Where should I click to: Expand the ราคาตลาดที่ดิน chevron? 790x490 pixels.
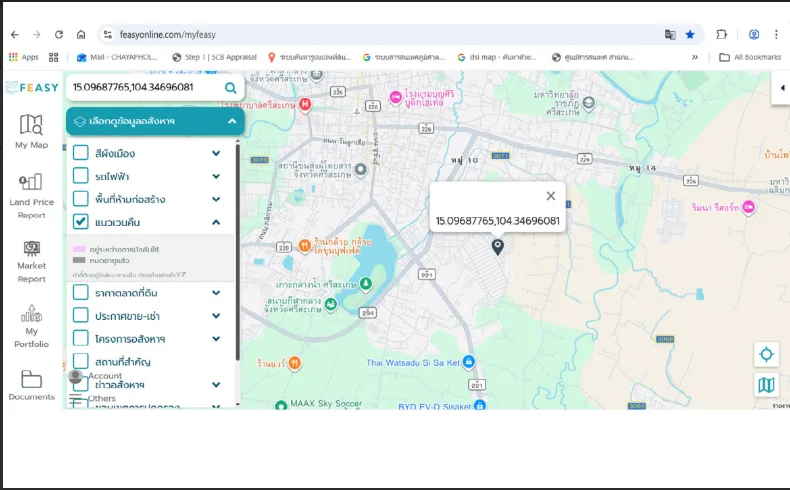click(216, 293)
